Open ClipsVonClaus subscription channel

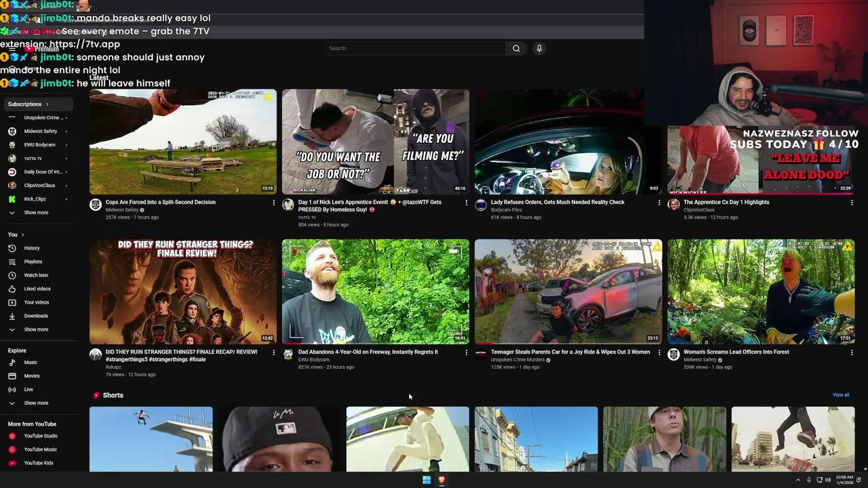pos(39,186)
